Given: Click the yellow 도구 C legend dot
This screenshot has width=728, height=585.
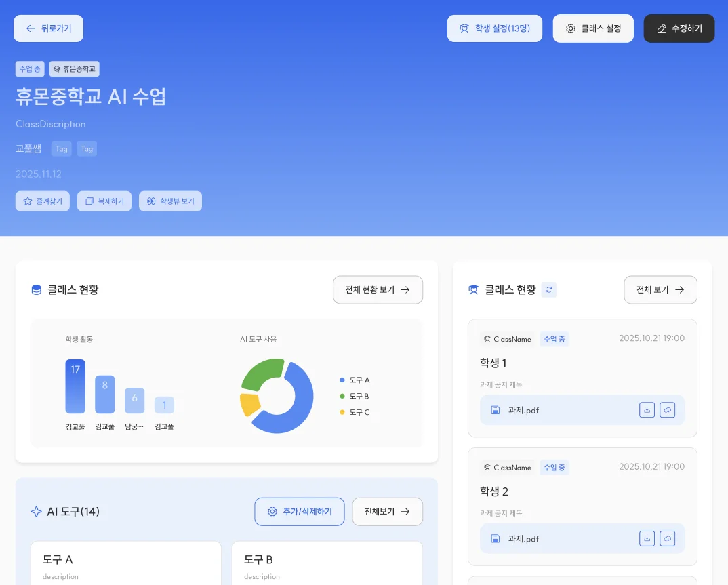Looking at the screenshot, I should pos(342,412).
